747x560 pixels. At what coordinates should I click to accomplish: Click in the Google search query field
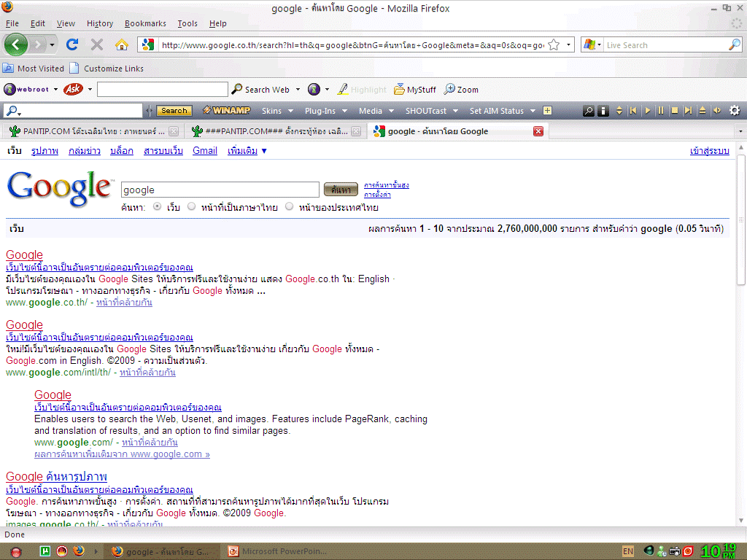click(220, 190)
